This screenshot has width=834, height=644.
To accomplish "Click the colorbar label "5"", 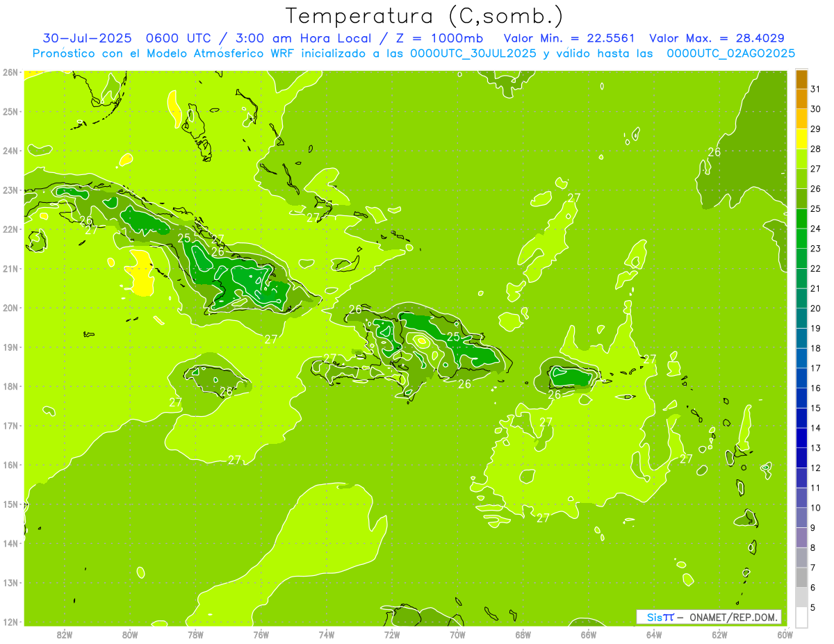I will (813, 607).
